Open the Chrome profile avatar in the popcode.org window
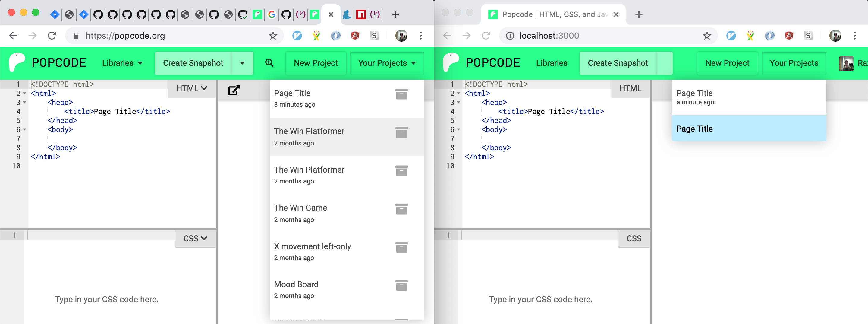 401,36
